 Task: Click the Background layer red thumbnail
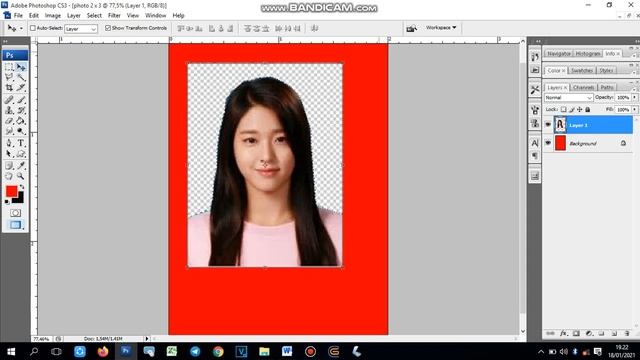[560, 143]
